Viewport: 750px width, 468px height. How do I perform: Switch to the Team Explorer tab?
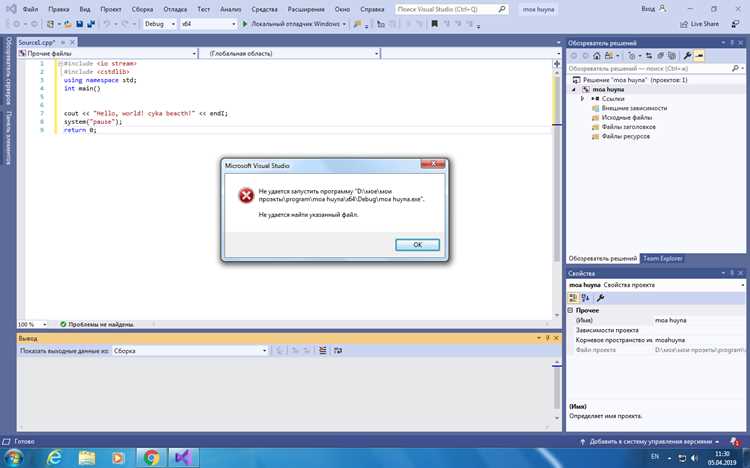[x=662, y=258]
